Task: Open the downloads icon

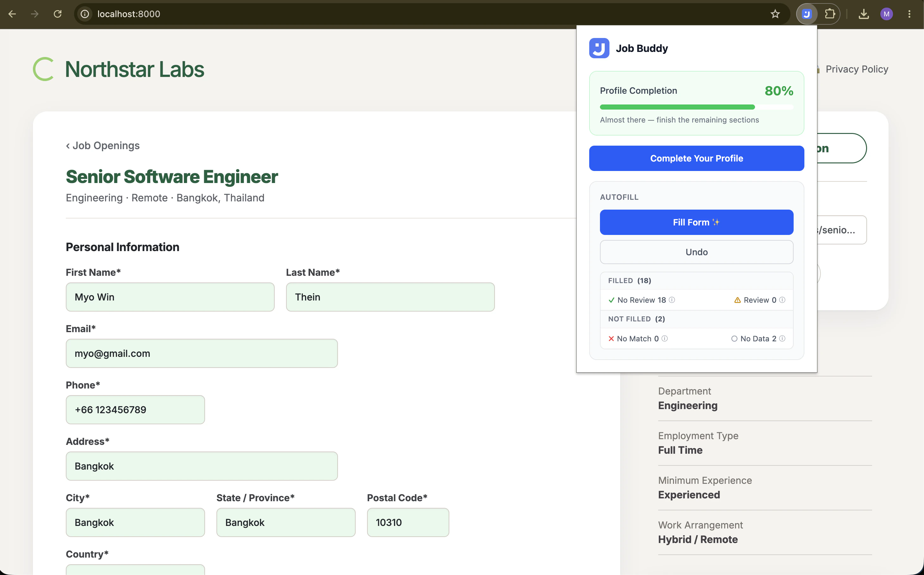Action: (864, 14)
